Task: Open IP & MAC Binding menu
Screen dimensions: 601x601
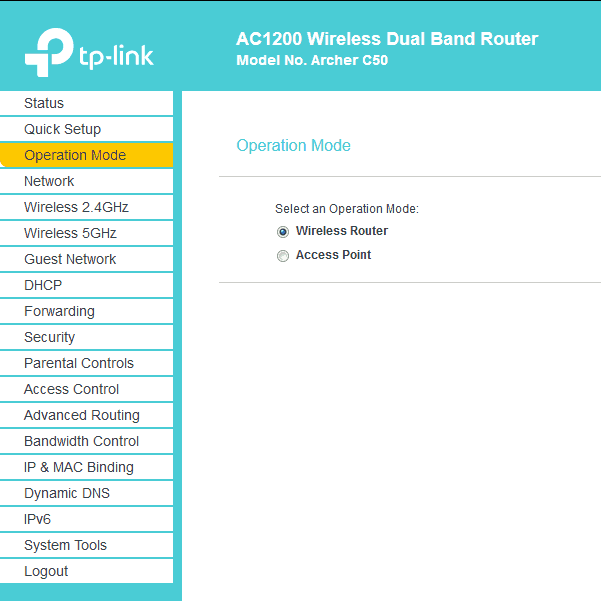Action: point(86,468)
